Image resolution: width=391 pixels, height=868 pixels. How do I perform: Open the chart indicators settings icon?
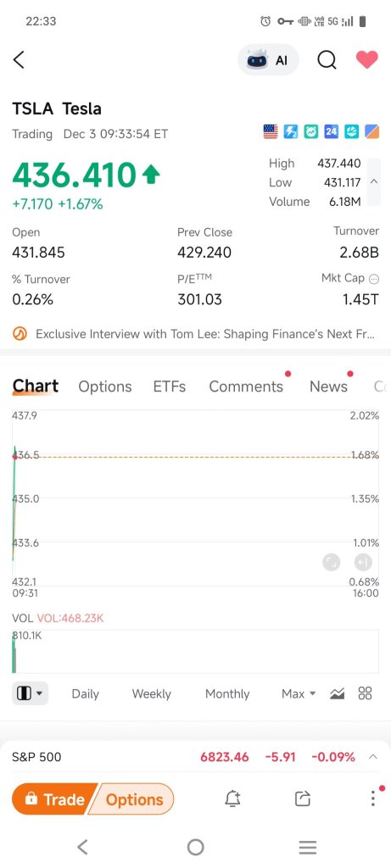(x=338, y=693)
